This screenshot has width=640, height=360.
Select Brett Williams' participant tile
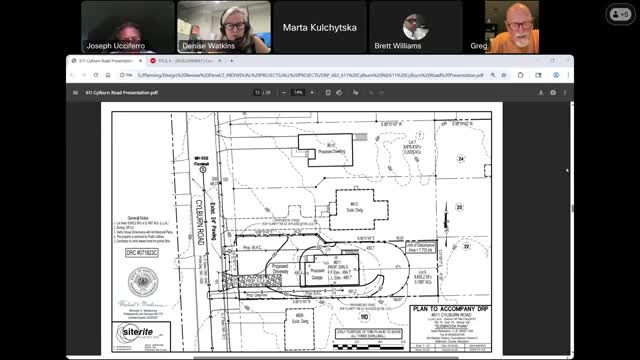(x=416, y=27)
